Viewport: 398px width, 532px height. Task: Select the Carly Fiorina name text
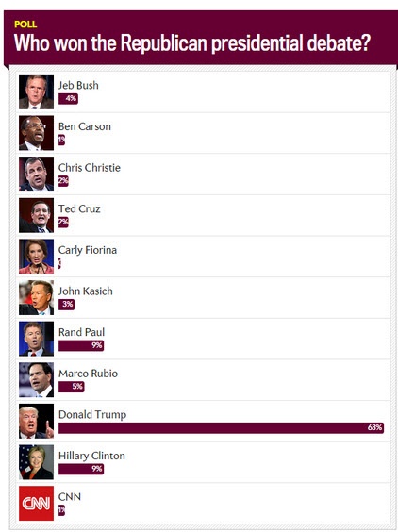88,250
